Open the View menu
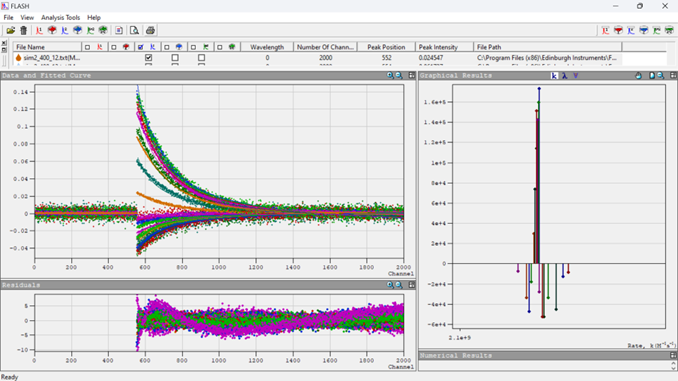Screen dimensions: 678x381 coord(27,17)
